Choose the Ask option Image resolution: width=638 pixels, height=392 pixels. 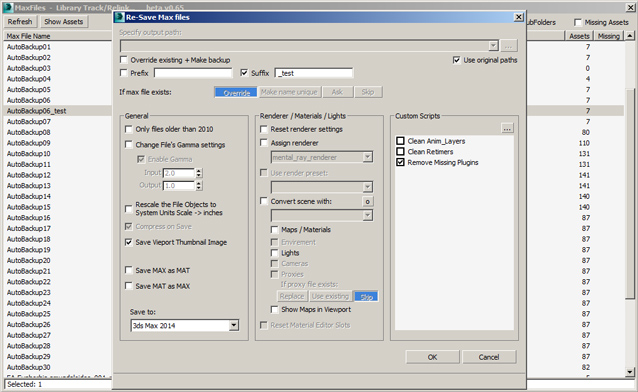pos(337,92)
